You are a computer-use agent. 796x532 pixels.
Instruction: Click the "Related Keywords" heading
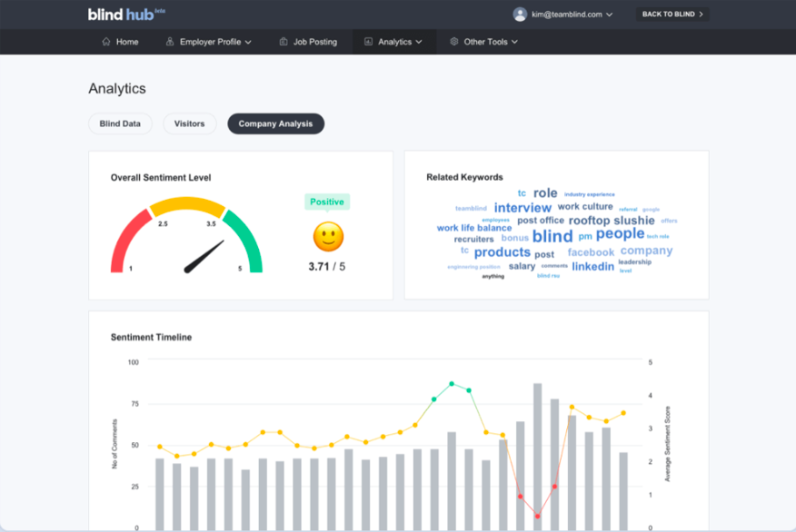pyautogui.click(x=464, y=177)
